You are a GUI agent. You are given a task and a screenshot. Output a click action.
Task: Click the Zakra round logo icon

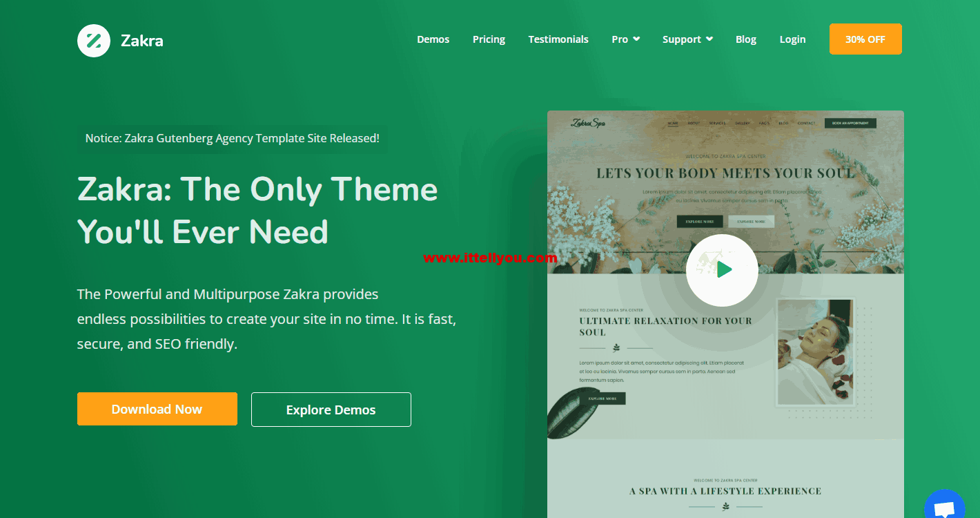tap(94, 40)
